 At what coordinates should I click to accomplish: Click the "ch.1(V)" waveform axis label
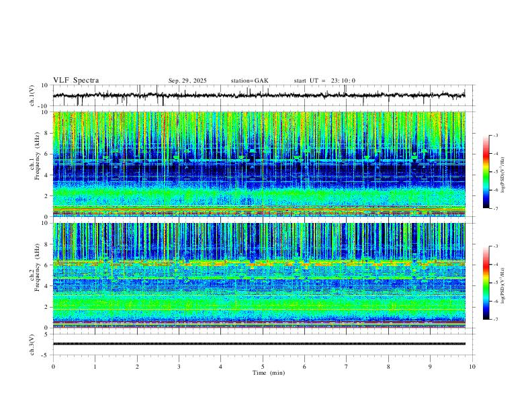point(32,95)
